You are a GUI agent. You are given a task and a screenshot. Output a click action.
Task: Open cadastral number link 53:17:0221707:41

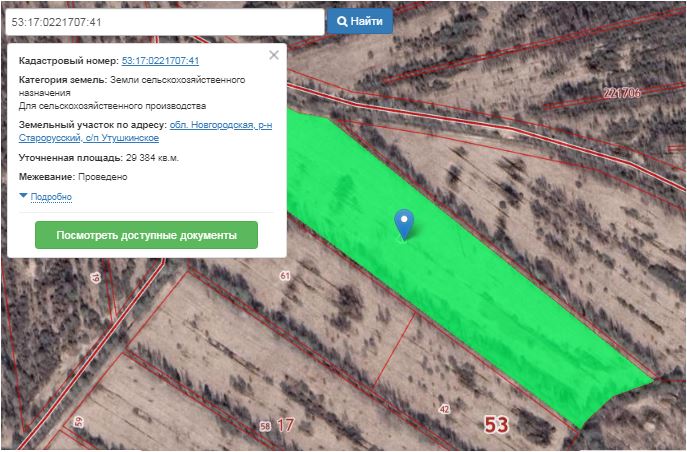click(160, 60)
